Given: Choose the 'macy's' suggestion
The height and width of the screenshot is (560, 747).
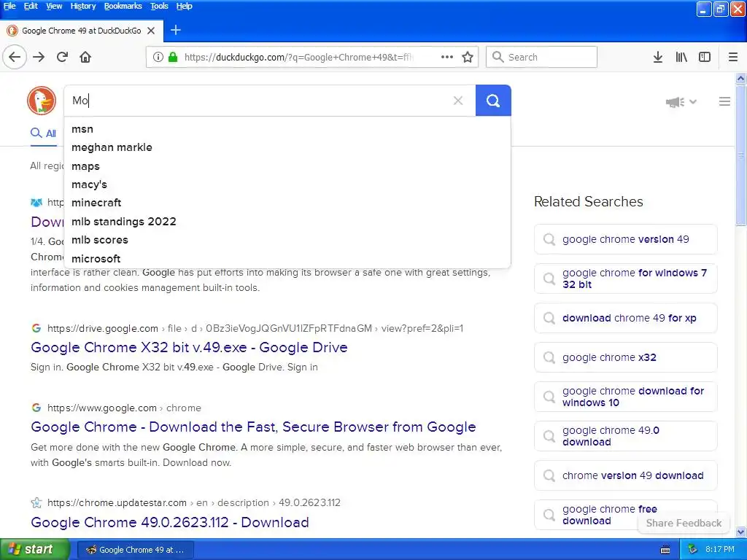Looking at the screenshot, I should (287, 184).
